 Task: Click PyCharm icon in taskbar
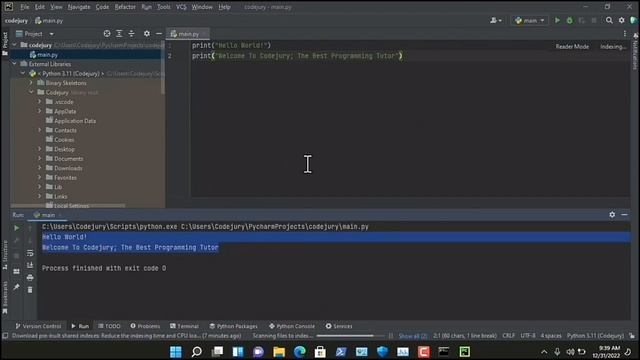(464, 351)
